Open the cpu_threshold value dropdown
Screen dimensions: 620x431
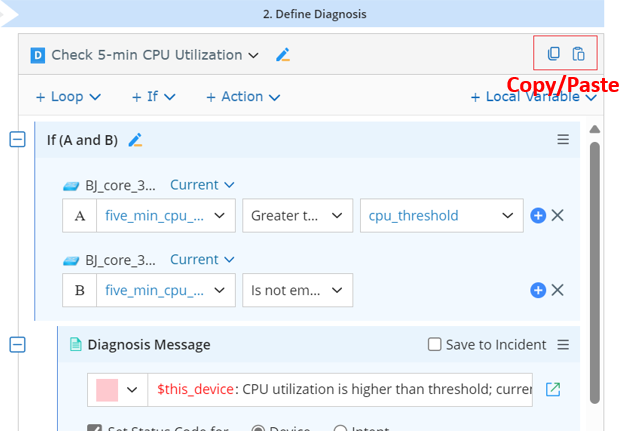[x=440, y=215]
